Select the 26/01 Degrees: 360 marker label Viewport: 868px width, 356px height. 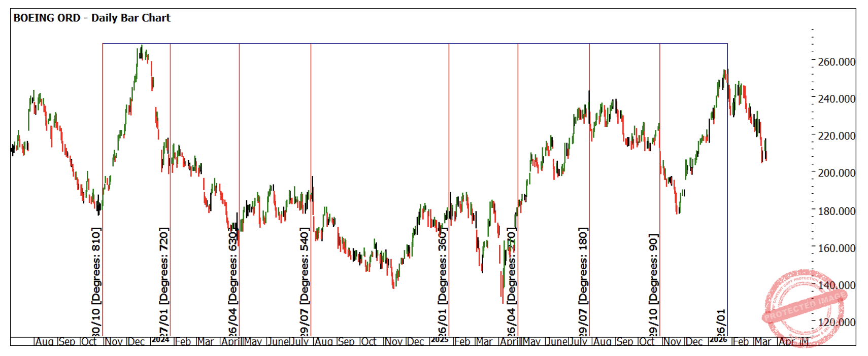443,281
